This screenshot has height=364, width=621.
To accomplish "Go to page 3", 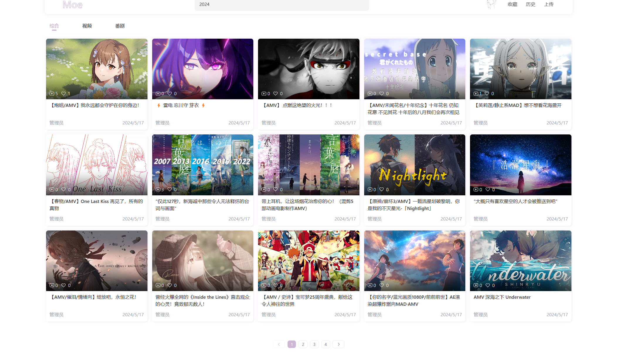I will [314, 344].
